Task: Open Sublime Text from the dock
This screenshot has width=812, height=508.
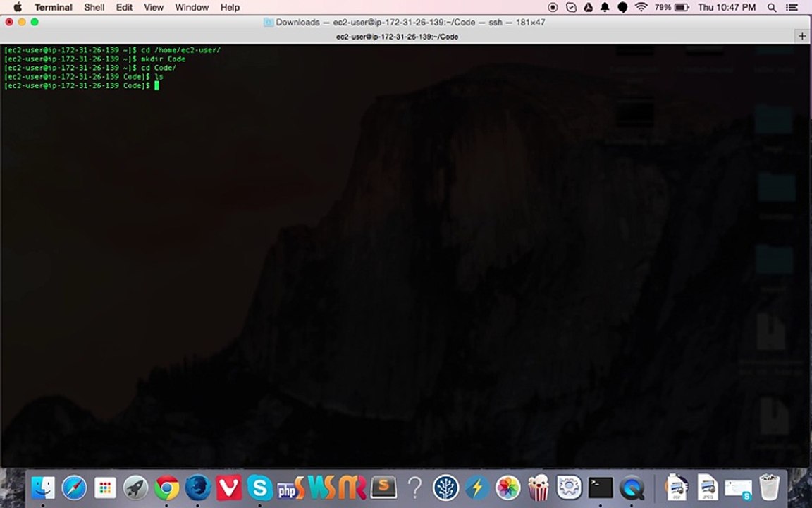Action: (x=383, y=488)
